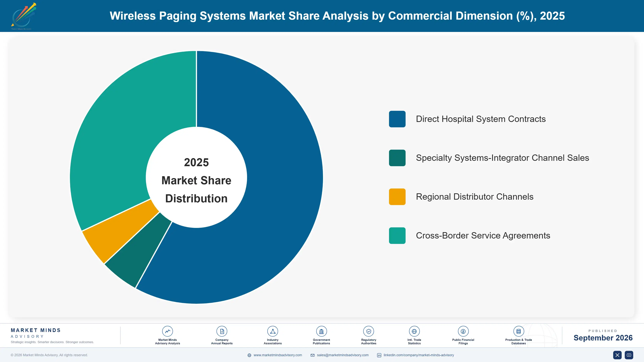Click the Direct Hospital System Contracts blue swatch
Viewport: 644px width, 362px height.
pyautogui.click(x=397, y=119)
